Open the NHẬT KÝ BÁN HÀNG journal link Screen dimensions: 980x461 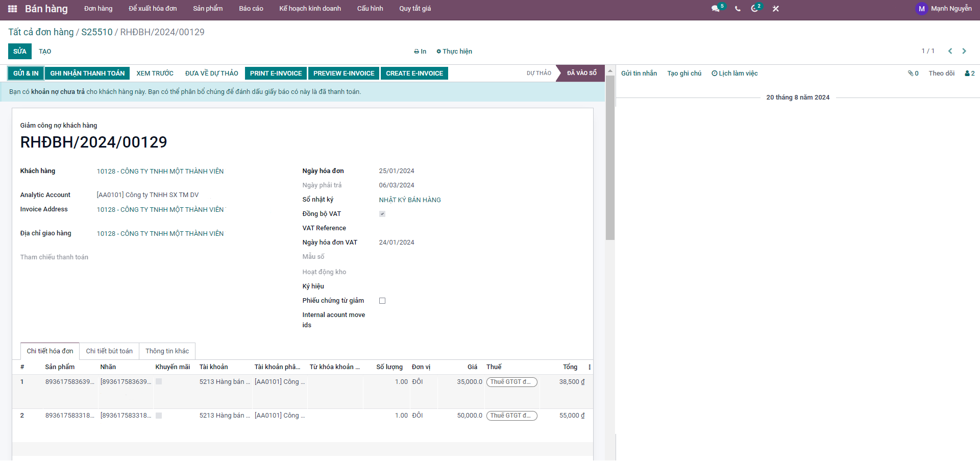(410, 200)
